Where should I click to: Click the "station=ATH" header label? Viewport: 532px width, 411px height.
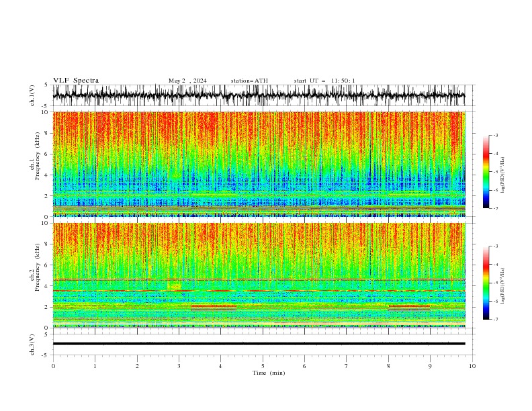pos(249,81)
